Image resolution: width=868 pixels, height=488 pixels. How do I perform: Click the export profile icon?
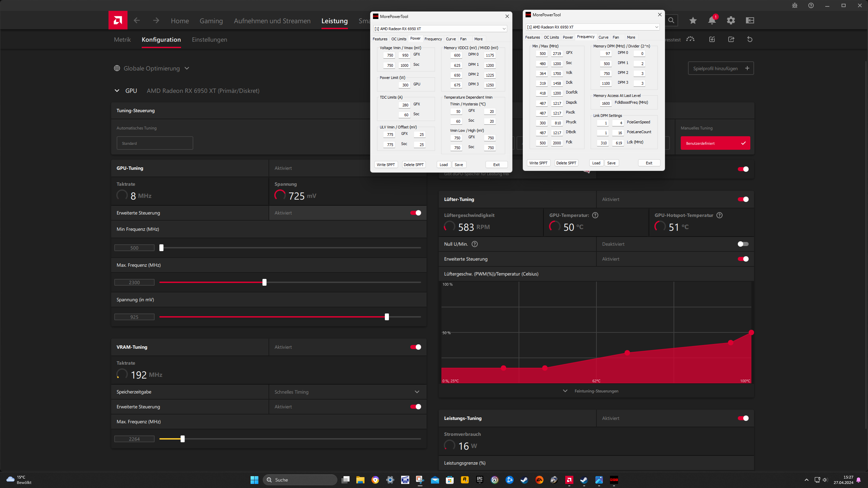pyautogui.click(x=731, y=40)
